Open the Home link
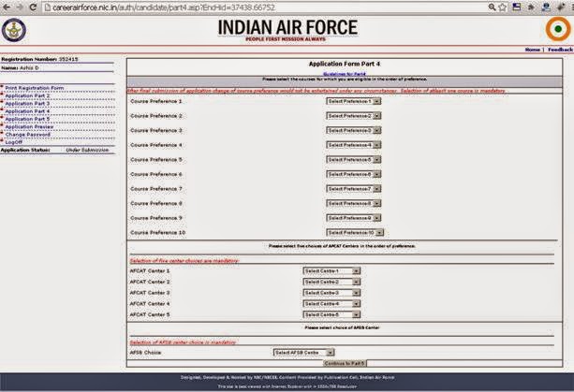The image size is (574, 392). 532,50
